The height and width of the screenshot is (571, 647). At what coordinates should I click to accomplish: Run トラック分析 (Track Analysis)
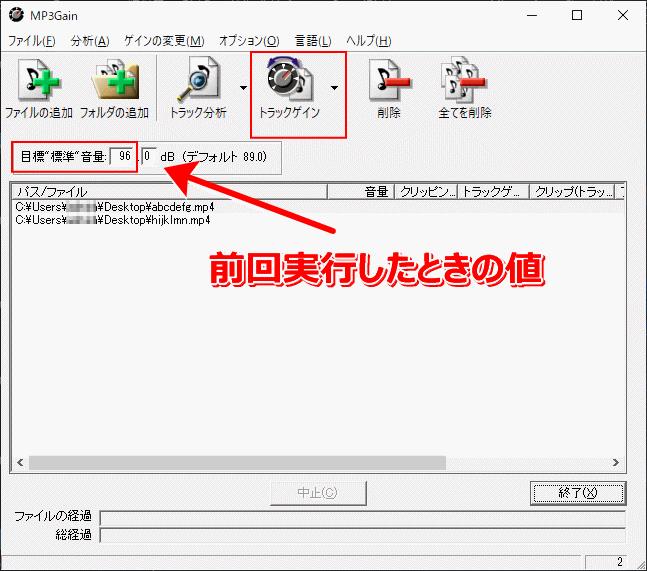pyautogui.click(x=198, y=89)
